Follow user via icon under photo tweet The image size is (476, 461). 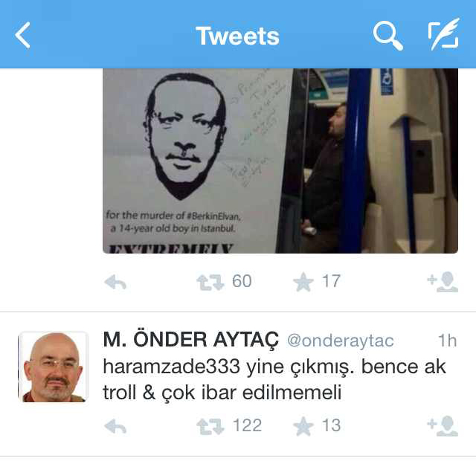point(443,282)
